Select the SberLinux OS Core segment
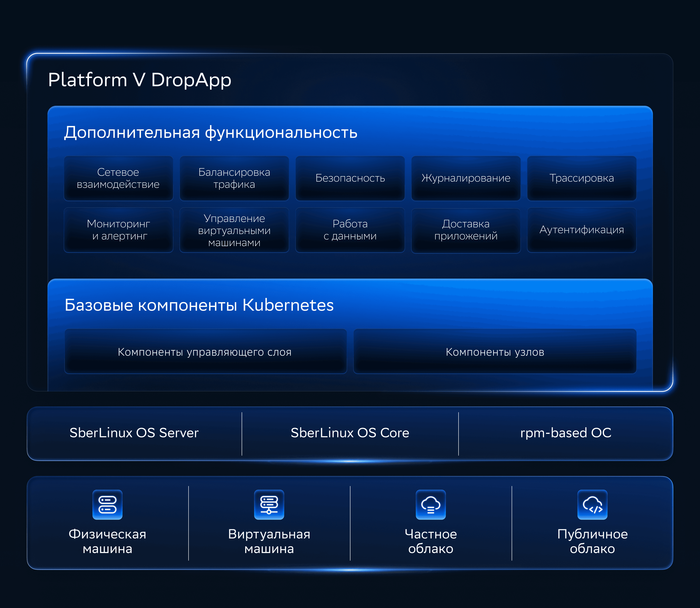Viewport: 700px width, 608px height. 350,433
